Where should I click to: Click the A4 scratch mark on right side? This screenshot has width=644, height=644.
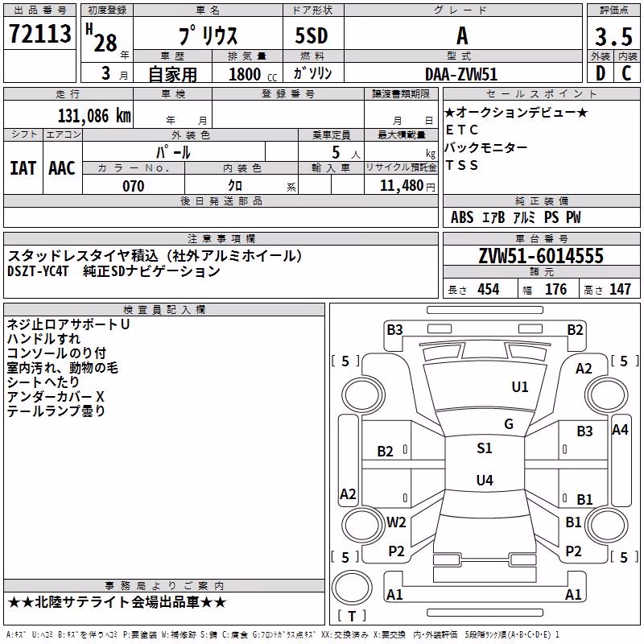(620, 430)
